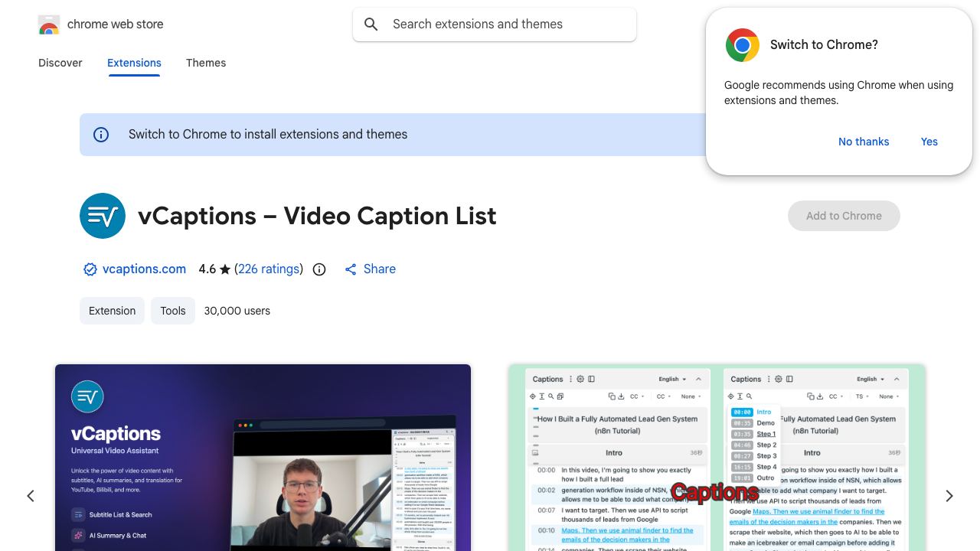This screenshot has height=551, width=980.
Task: Share the vCaptions extension
Action: [370, 269]
